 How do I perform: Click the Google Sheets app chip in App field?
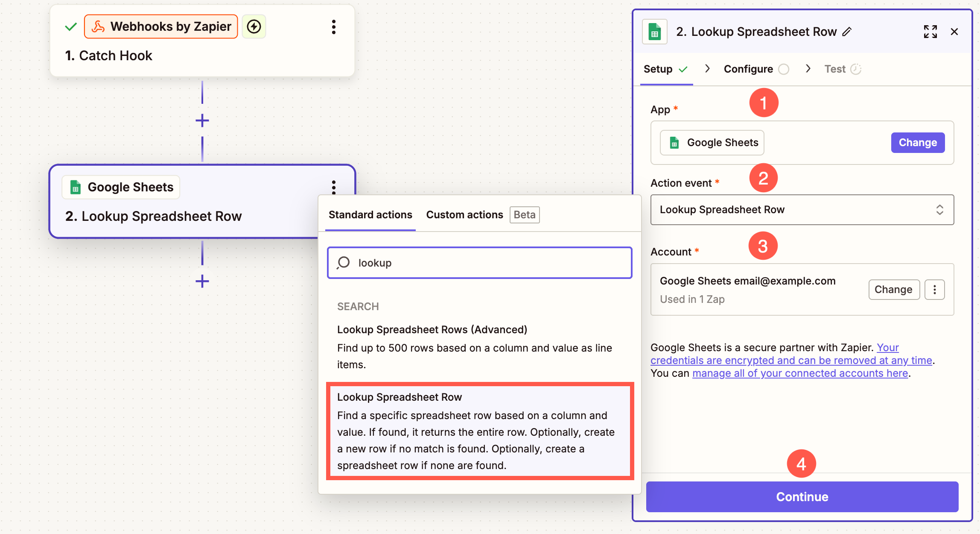712,143
